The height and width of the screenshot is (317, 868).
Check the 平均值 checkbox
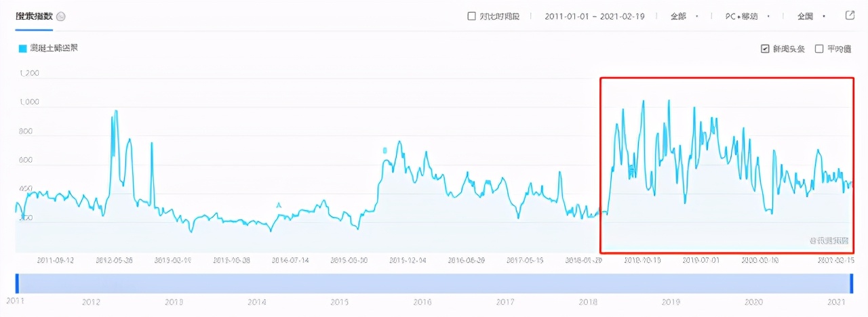(819, 49)
